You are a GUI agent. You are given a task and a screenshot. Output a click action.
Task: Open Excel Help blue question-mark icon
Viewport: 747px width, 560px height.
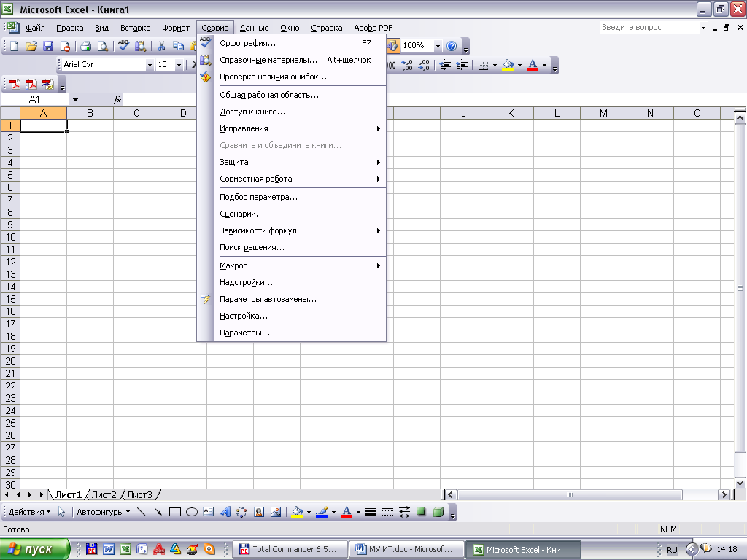(x=452, y=46)
